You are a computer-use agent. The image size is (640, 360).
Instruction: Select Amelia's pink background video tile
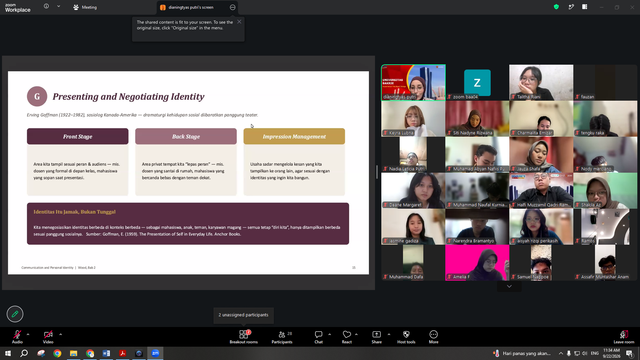[477, 262]
